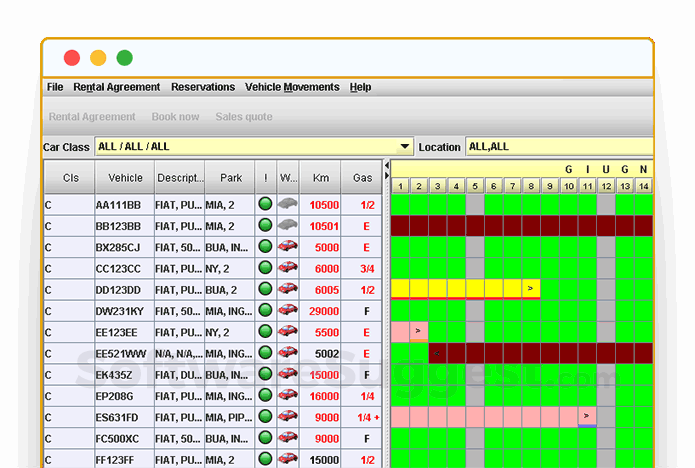Click the red car icon for EE521WW
This screenshot has height=468, width=695.
pos(288,353)
